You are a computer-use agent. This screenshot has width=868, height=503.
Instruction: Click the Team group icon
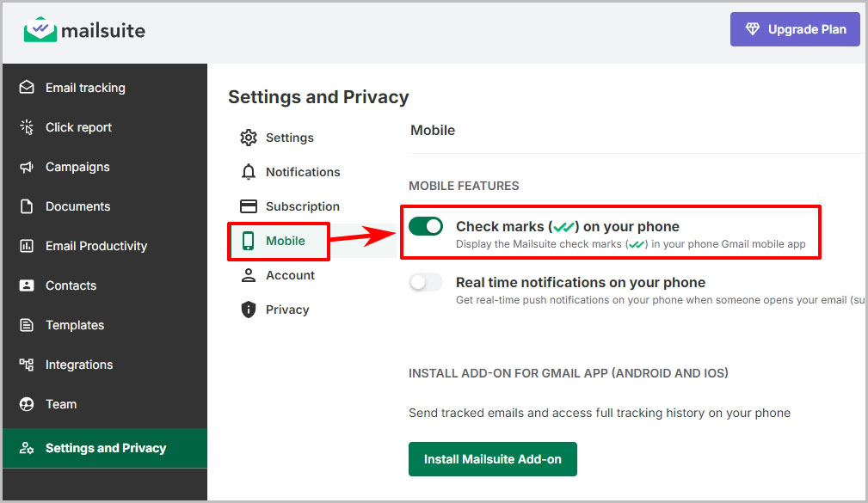[27, 404]
